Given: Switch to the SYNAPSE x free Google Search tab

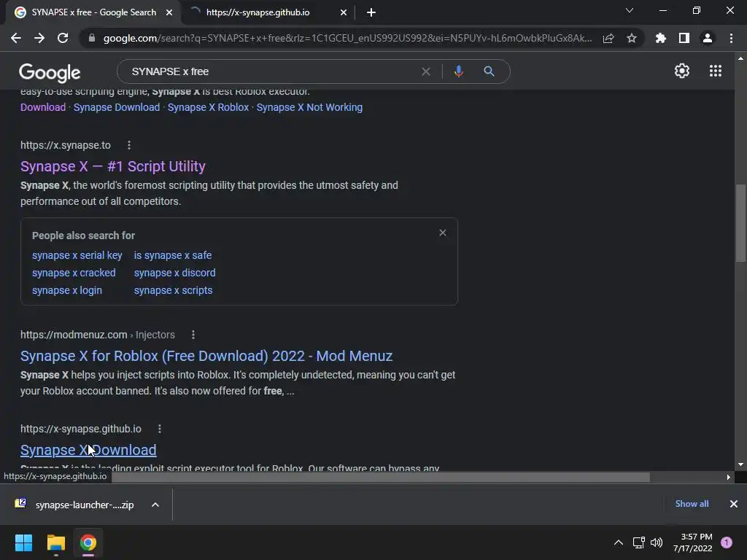Looking at the screenshot, I should 93,12.
